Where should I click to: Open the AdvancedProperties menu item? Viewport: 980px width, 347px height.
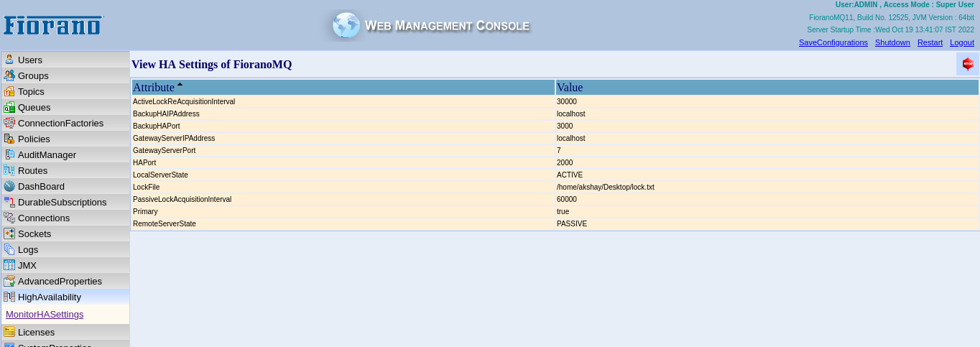click(x=60, y=281)
